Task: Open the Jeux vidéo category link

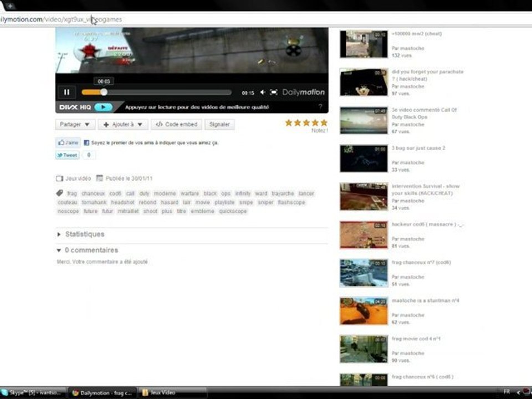Action: (78, 178)
